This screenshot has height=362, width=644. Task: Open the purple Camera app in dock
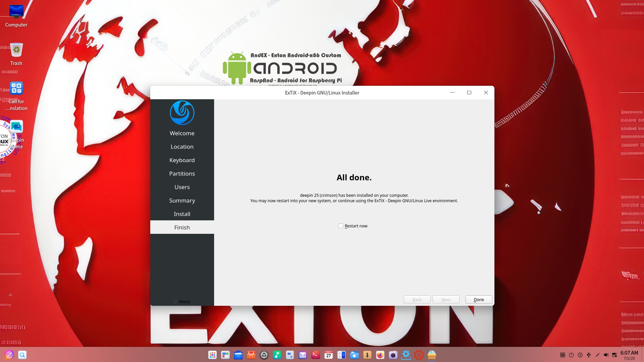coord(393,355)
